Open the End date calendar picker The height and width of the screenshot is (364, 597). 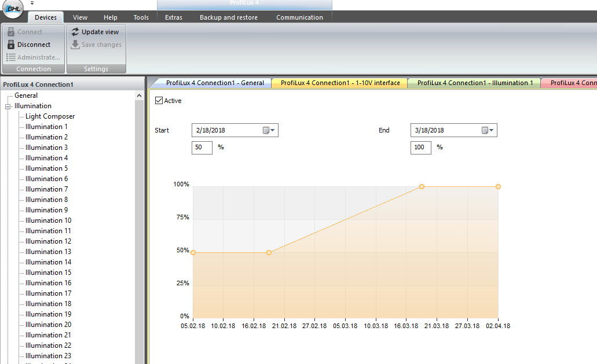(488, 130)
